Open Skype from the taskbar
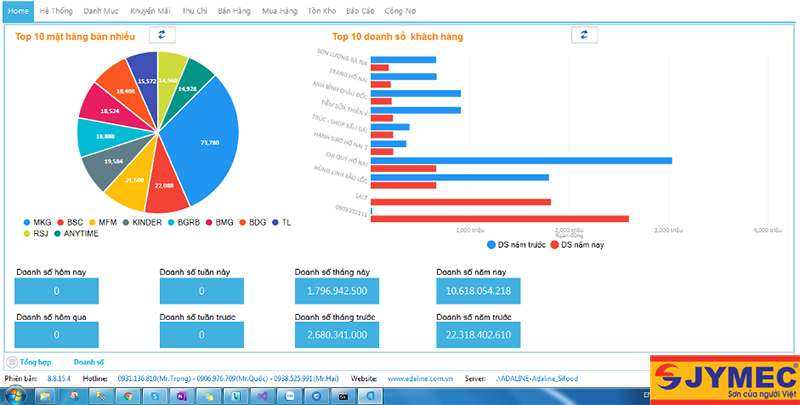 [x=155, y=396]
